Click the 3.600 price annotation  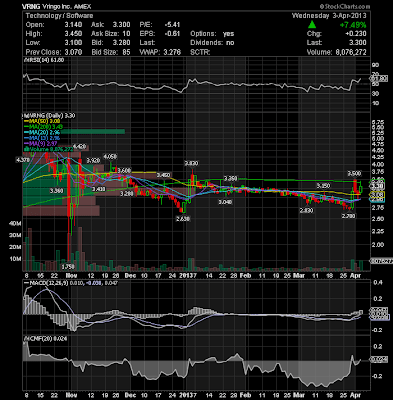pos(124,170)
